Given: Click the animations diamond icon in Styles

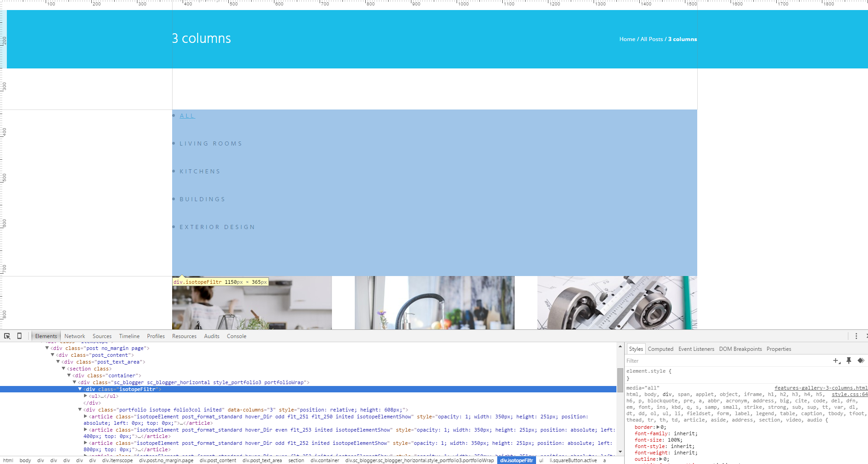Looking at the screenshot, I should [861, 361].
